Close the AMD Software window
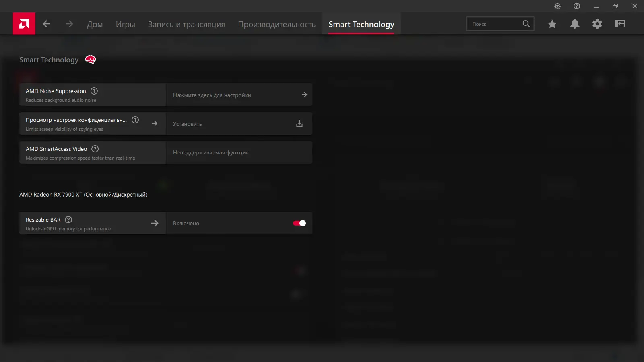Screen dimensions: 644x362 (635, 6)
